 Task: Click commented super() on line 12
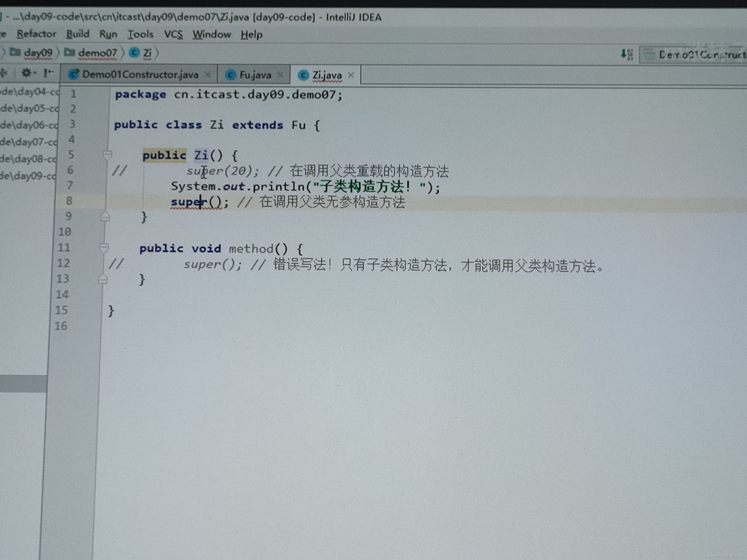[x=213, y=265]
